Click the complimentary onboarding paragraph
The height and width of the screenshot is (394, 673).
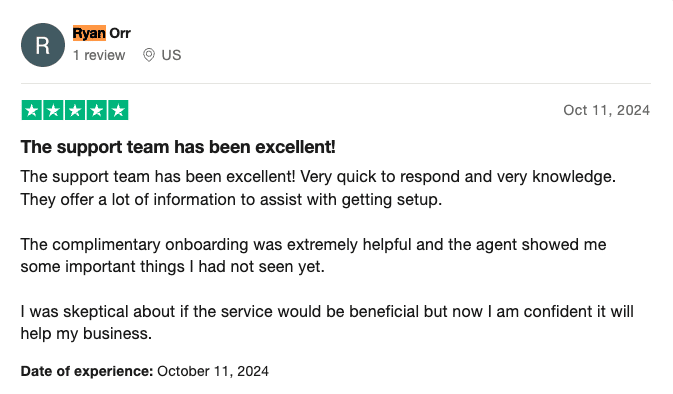313,255
